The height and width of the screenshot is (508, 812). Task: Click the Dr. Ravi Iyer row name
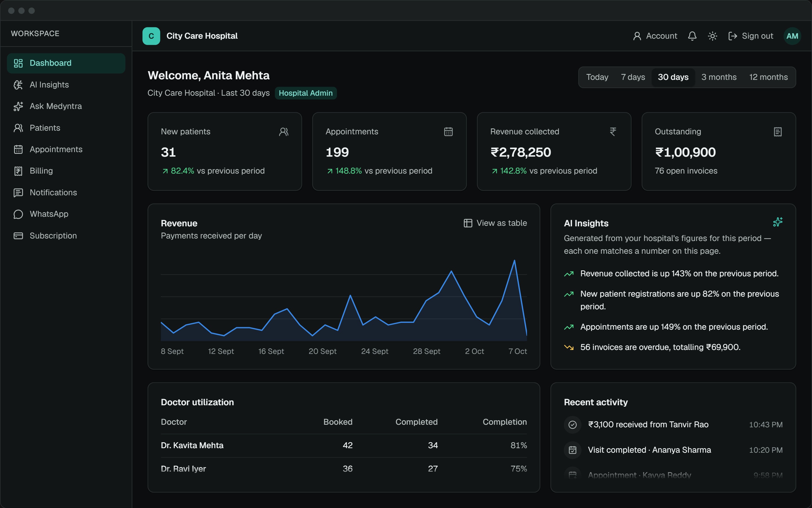click(183, 469)
